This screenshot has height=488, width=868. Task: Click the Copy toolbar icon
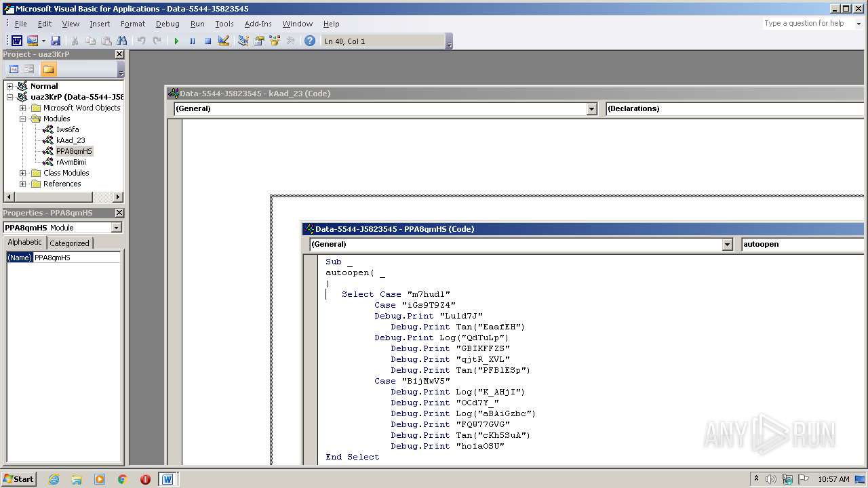click(90, 41)
